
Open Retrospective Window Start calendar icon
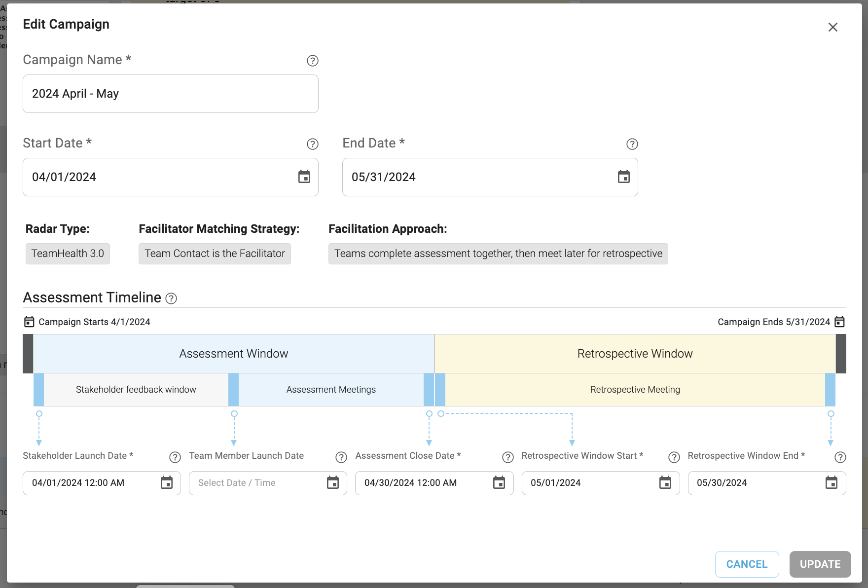665,482
